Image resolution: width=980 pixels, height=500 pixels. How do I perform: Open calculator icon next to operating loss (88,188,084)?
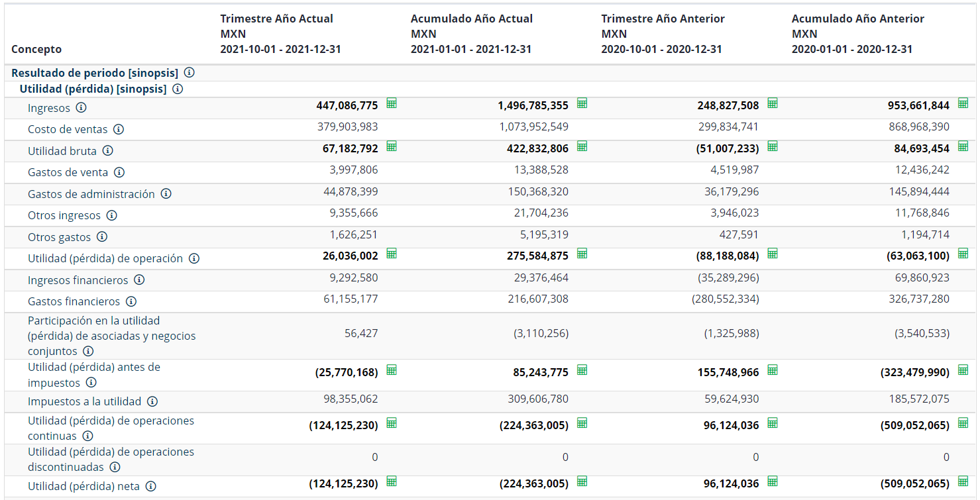click(773, 254)
